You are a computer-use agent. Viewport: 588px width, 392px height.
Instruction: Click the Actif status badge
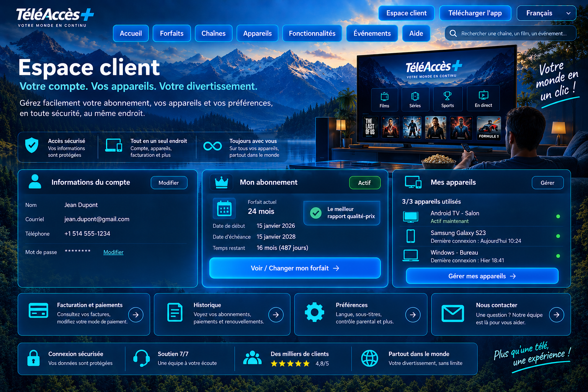click(364, 183)
